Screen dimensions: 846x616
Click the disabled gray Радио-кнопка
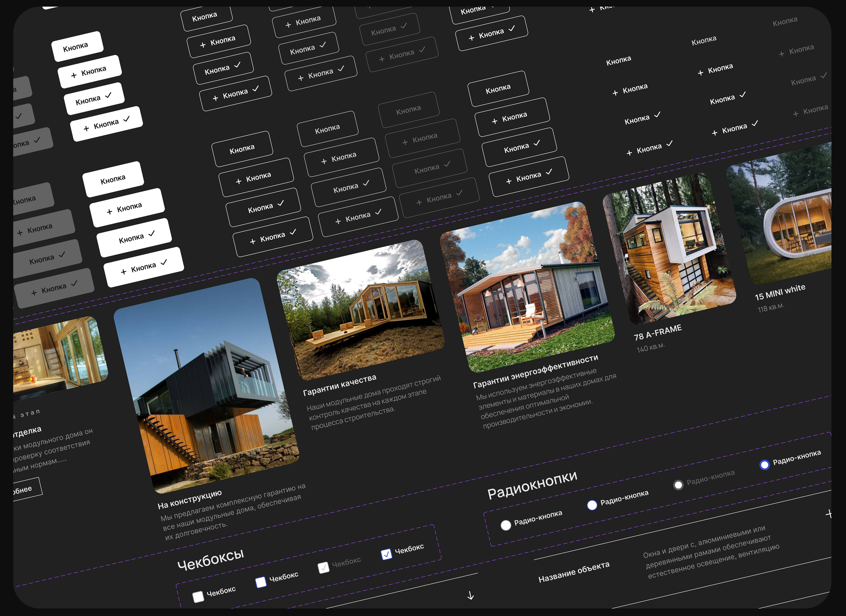pos(678,485)
